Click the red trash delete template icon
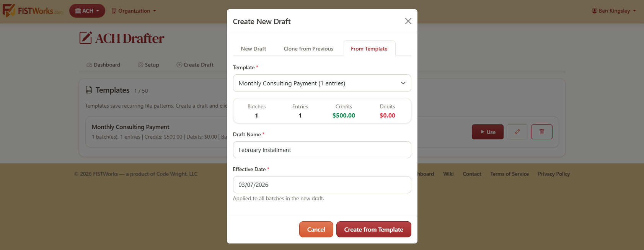 click(541, 132)
